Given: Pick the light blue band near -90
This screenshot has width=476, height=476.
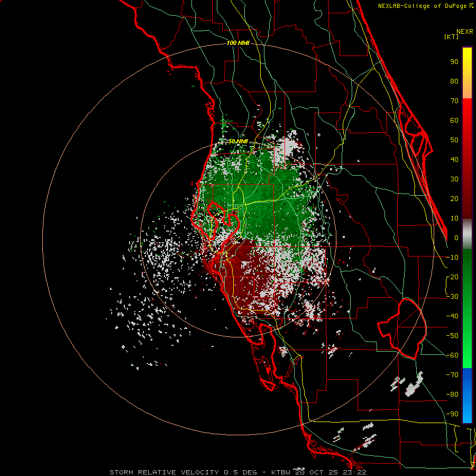Looking at the screenshot, I should [467, 413].
